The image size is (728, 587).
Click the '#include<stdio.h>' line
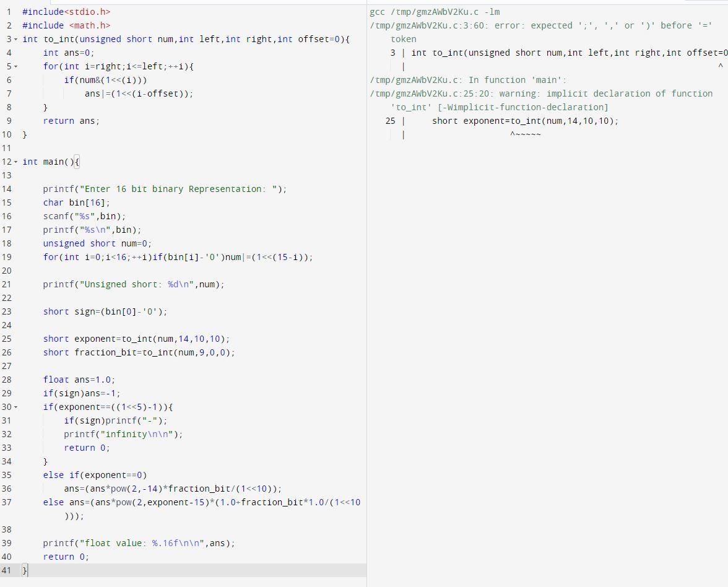click(x=66, y=12)
